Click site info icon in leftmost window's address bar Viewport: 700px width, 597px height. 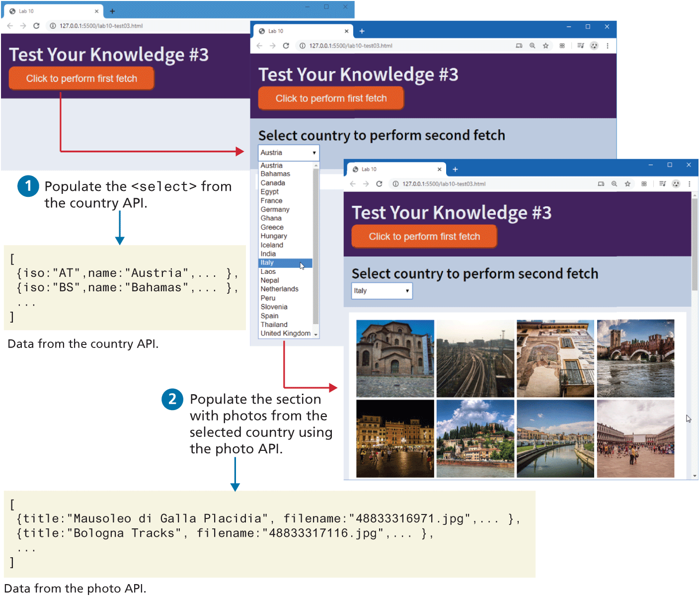coord(53,26)
